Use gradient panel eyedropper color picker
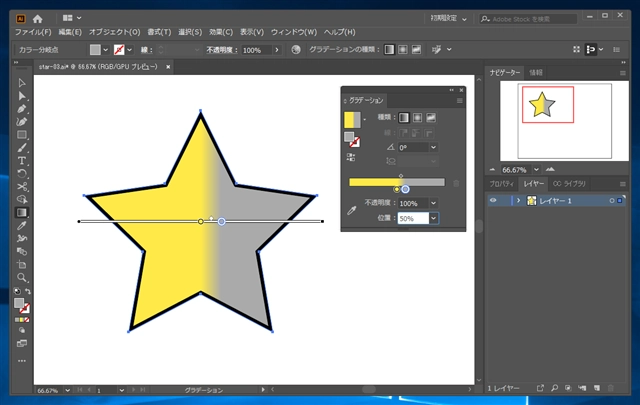This screenshot has width=640, height=405. pyautogui.click(x=351, y=210)
